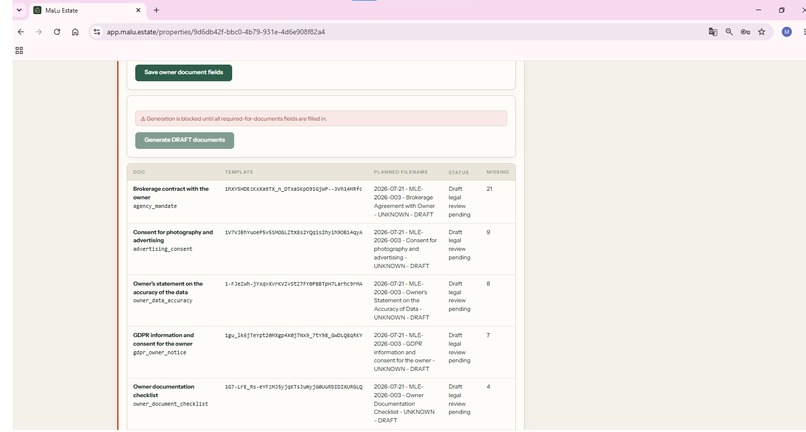Open a new tab with plus button
This screenshot has width=806, height=432.
click(x=156, y=10)
